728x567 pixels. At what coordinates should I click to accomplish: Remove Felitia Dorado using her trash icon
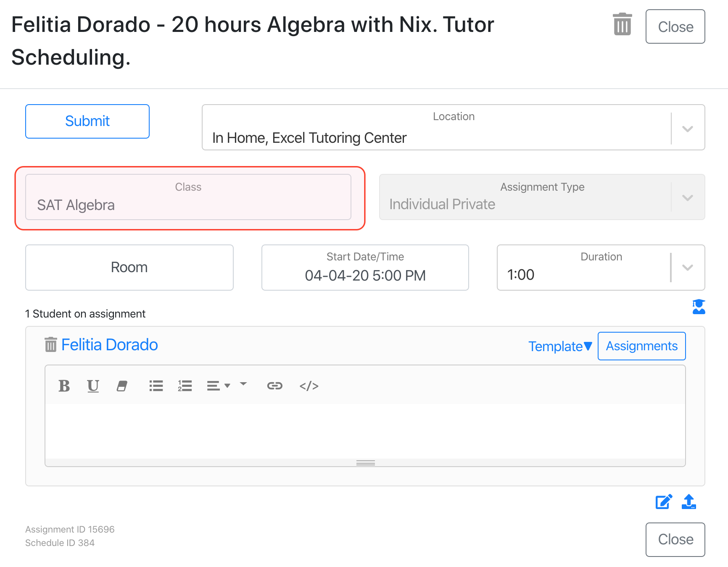pos(51,345)
